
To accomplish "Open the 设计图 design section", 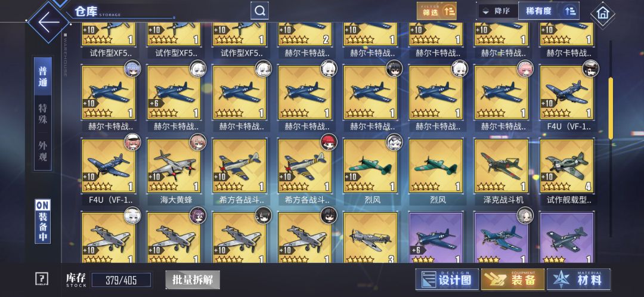I will [447, 280].
